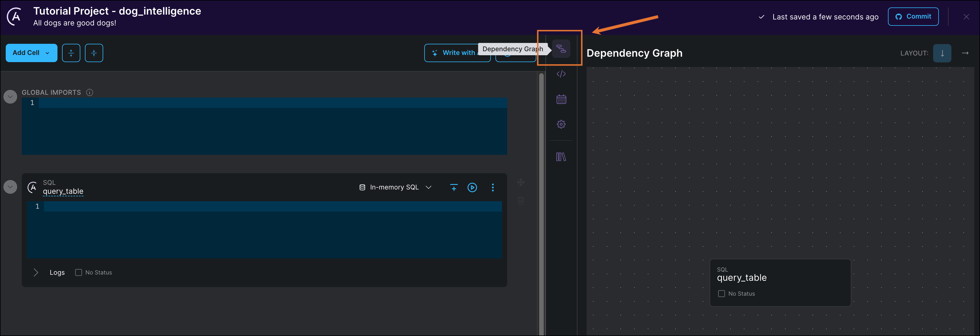
Task: Click the run/play button on query_table
Action: coord(473,187)
